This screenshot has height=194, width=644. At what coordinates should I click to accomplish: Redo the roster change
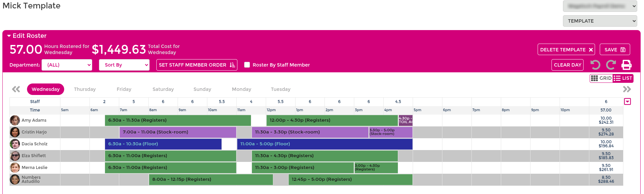tap(611, 65)
